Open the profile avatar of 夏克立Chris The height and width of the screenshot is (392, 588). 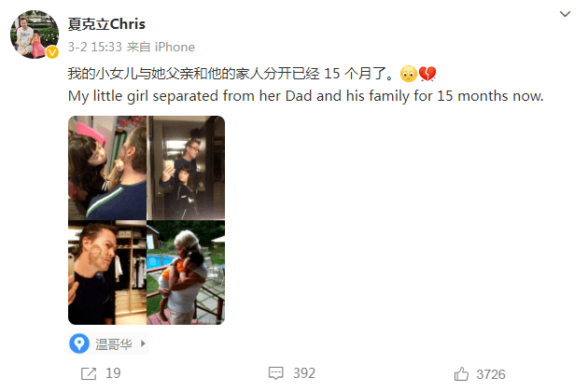point(35,35)
